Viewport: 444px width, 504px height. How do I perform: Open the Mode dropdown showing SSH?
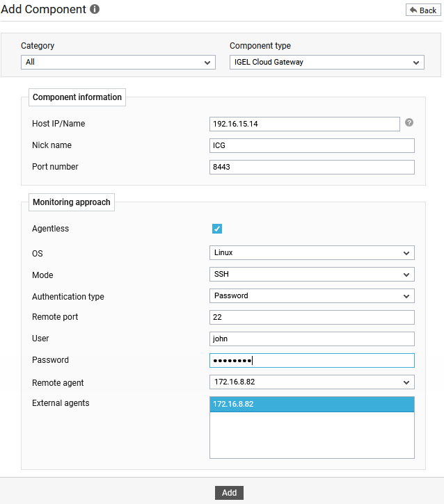tap(312, 274)
